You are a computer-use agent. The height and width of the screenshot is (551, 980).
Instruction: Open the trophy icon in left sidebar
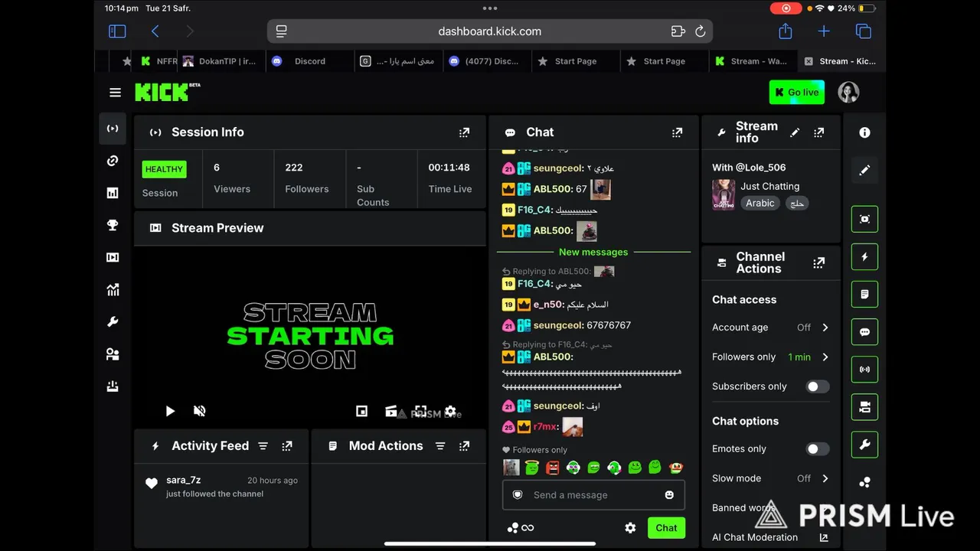point(113,225)
